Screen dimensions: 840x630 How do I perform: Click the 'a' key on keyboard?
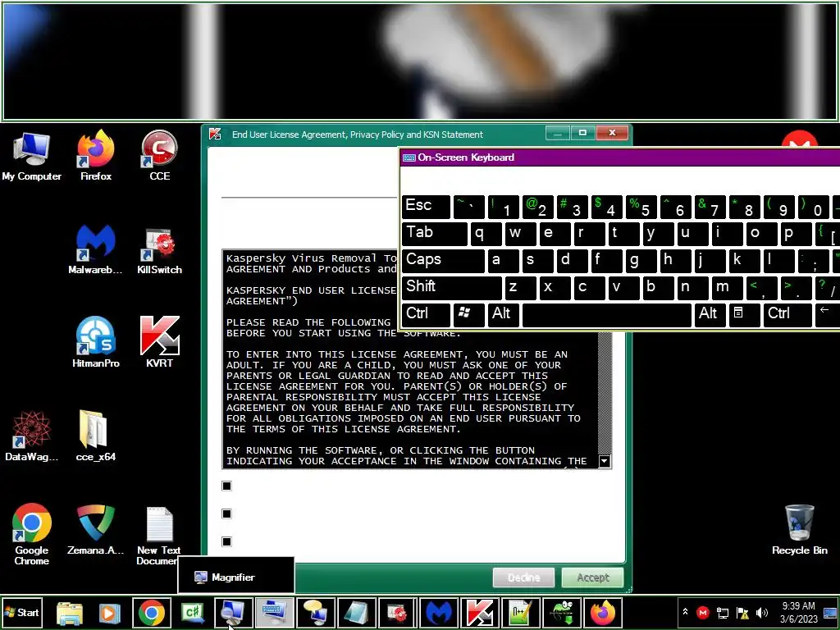[503, 260]
